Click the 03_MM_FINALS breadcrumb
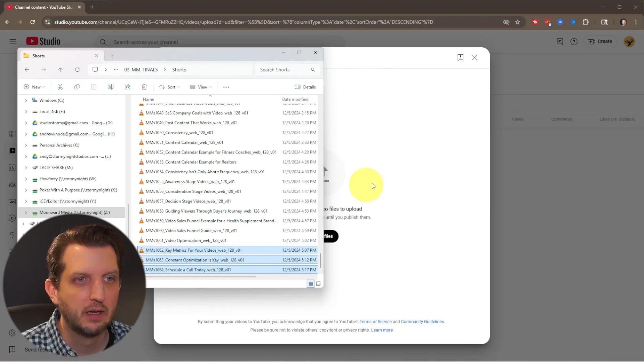The width and height of the screenshot is (644, 362). pyautogui.click(x=141, y=70)
